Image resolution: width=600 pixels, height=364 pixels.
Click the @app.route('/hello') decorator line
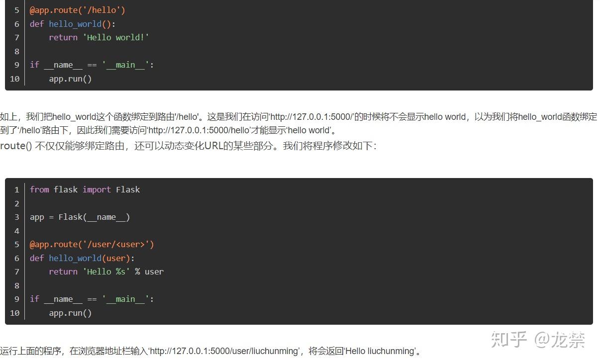coord(77,9)
